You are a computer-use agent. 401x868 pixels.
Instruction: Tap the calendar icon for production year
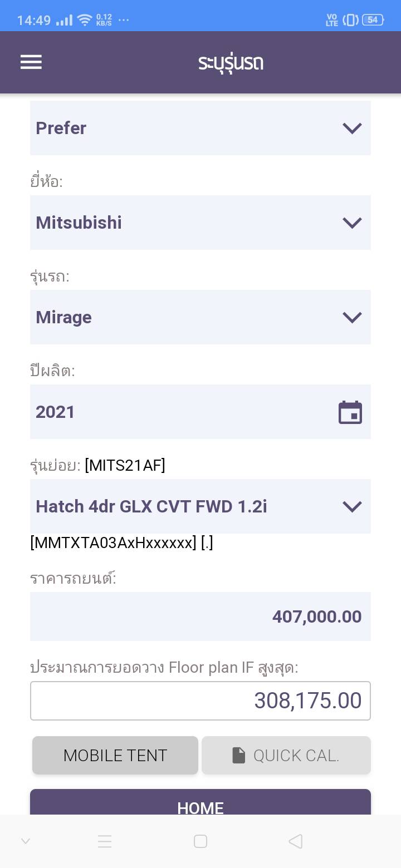[350, 412]
